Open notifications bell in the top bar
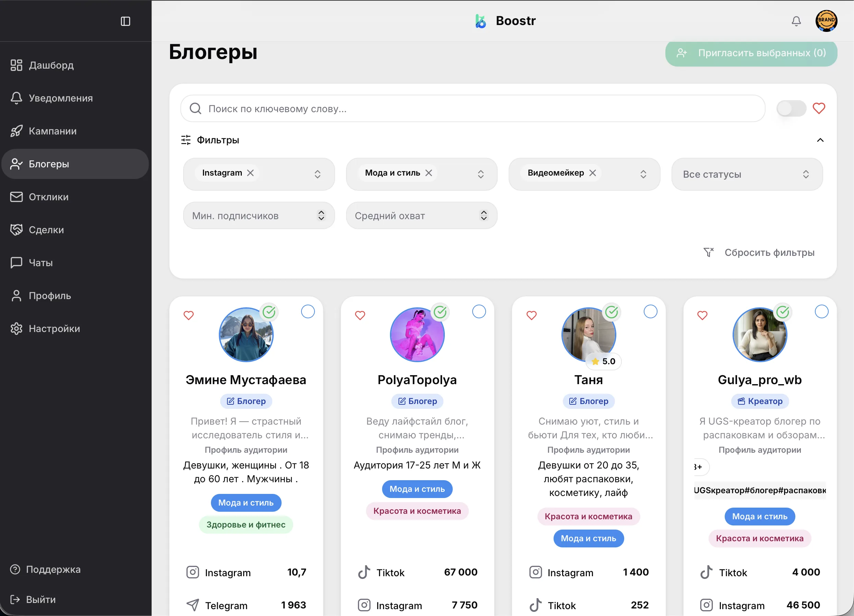The image size is (854, 616). 796,21
